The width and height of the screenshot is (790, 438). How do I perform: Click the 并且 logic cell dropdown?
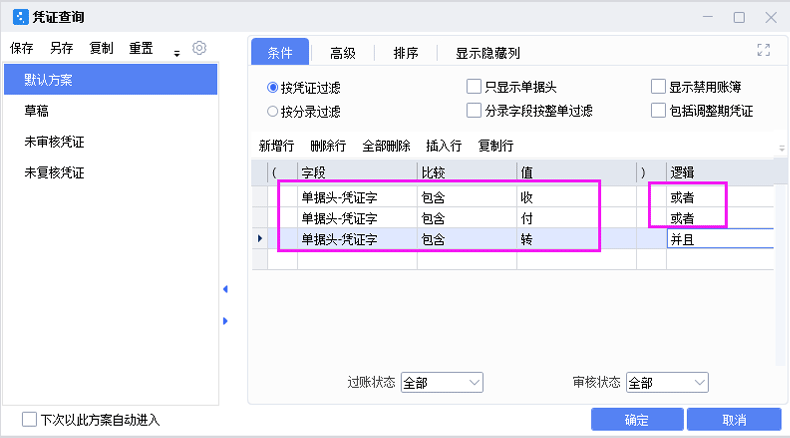(720, 238)
